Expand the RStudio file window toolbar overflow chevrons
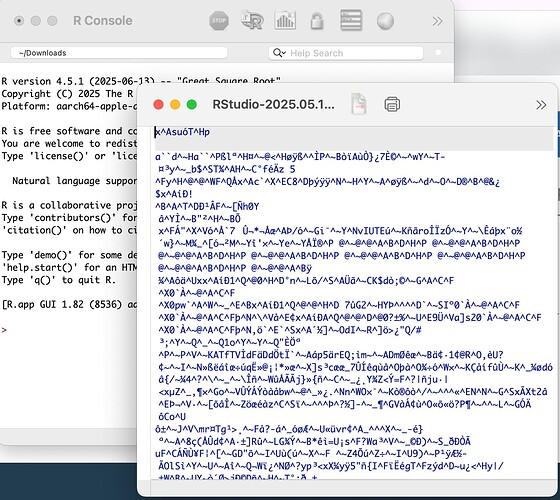The image size is (560, 500). [541, 105]
